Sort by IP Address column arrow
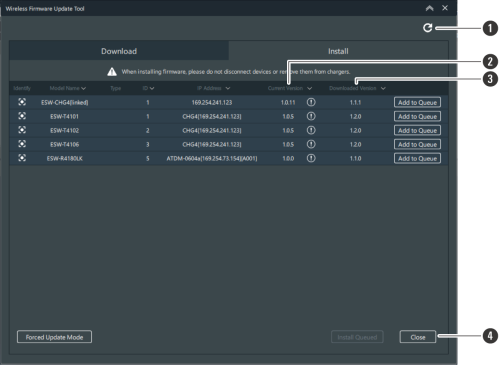The width and height of the screenshot is (500, 365). click(x=228, y=88)
